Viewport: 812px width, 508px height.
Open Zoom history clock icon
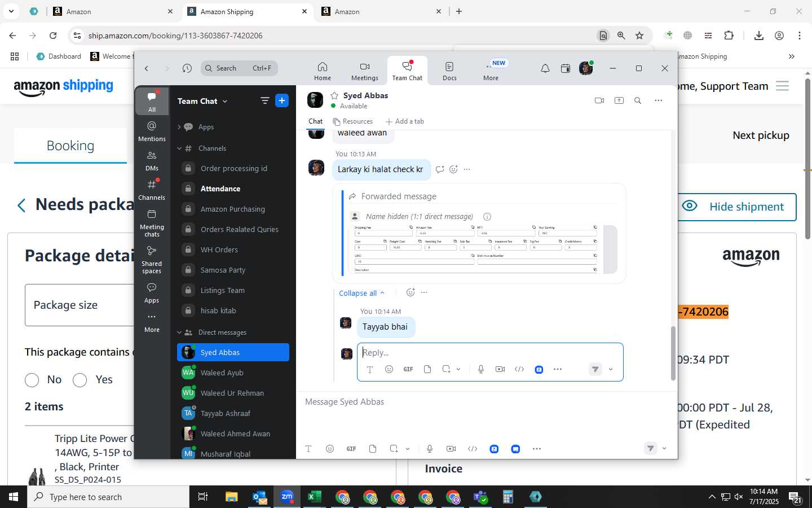[x=187, y=68]
